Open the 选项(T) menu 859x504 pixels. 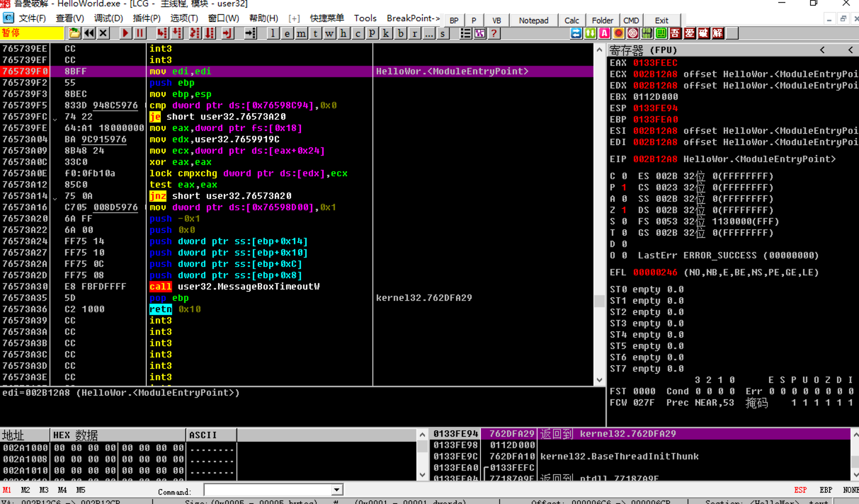click(184, 18)
